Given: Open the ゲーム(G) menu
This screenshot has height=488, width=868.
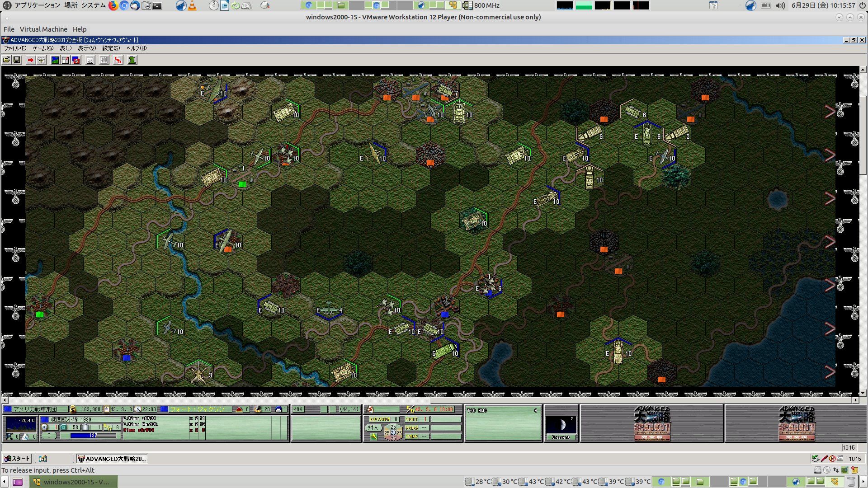Looking at the screenshot, I should [x=42, y=48].
